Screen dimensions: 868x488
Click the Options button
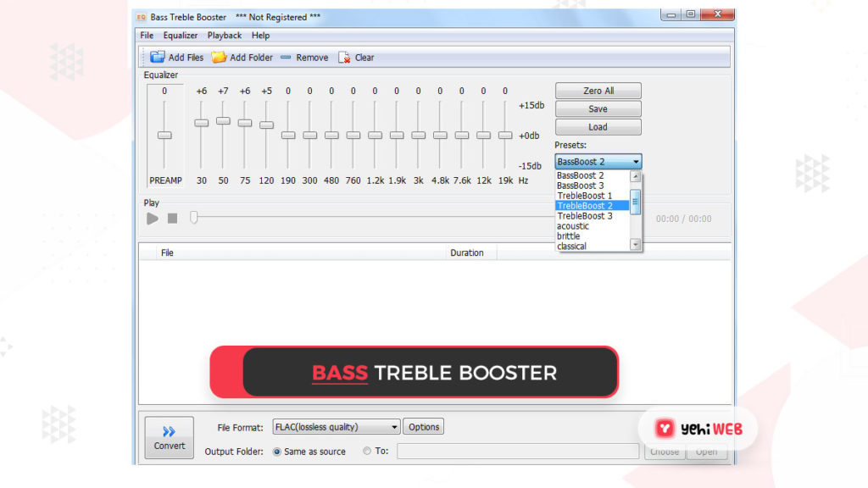(x=423, y=427)
